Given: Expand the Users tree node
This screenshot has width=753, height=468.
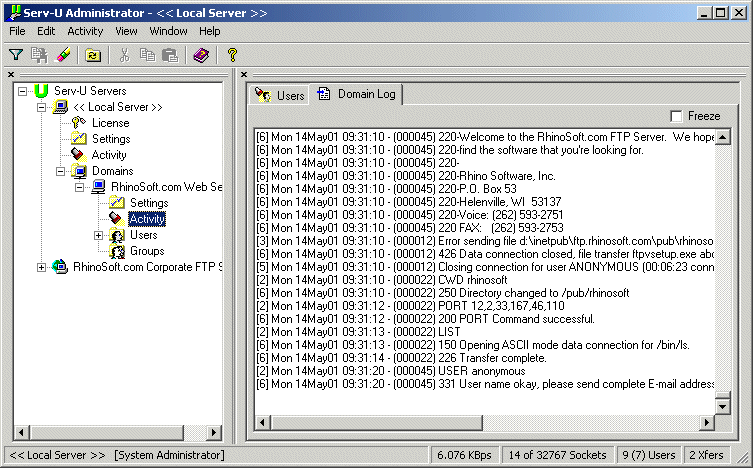Looking at the screenshot, I should coord(99,235).
